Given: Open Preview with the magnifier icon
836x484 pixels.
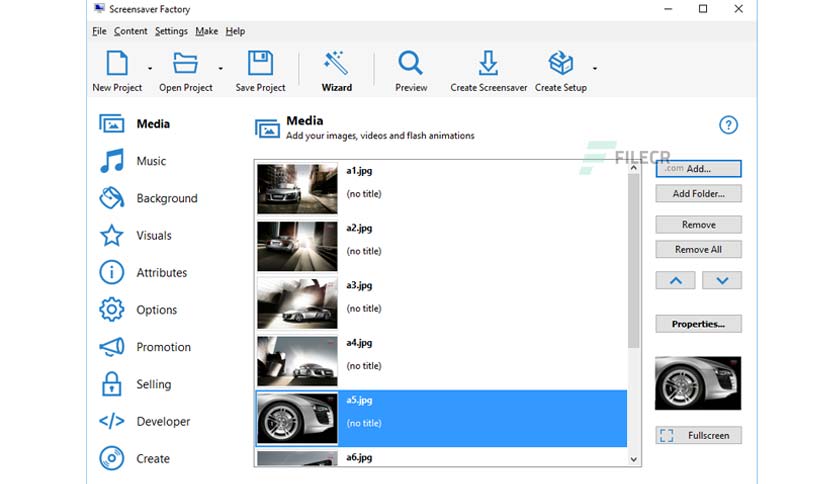Looking at the screenshot, I should pyautogui.click(x=411, y=63).
